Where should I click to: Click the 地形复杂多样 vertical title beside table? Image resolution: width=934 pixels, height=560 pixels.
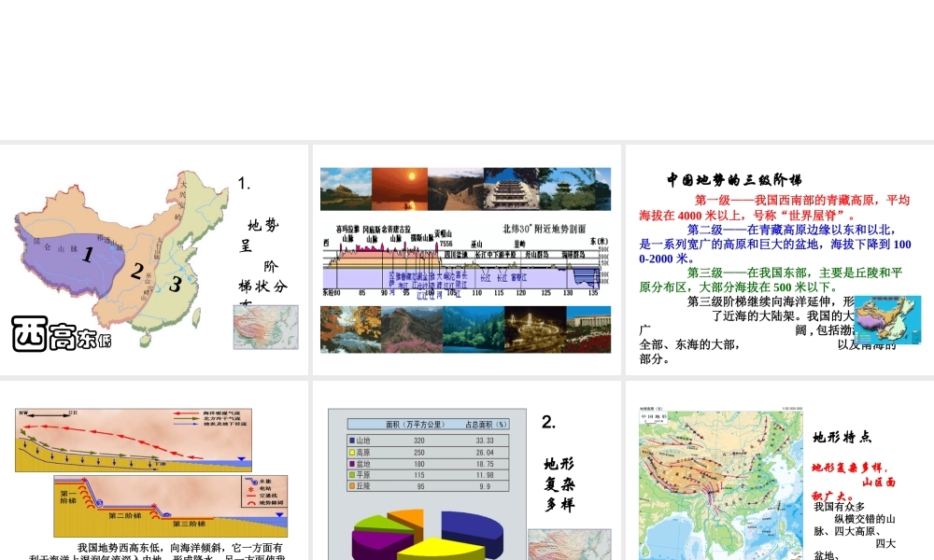point(559,484)
